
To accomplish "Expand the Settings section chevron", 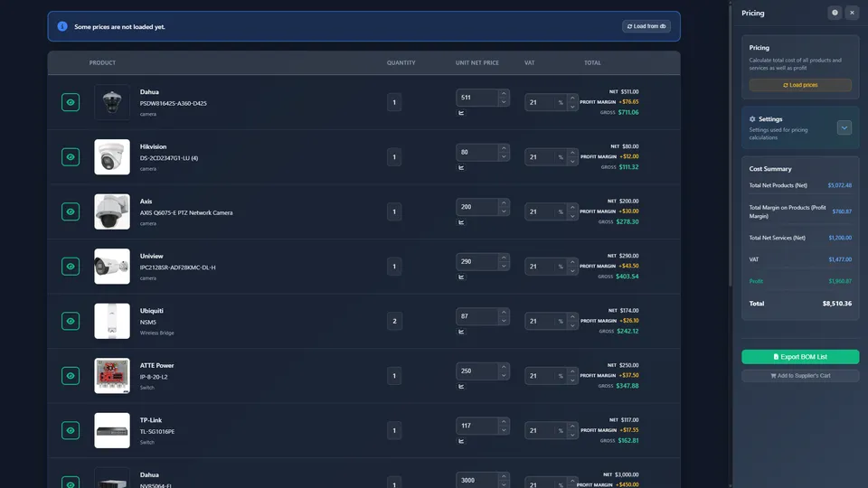I will coord(844,127).
